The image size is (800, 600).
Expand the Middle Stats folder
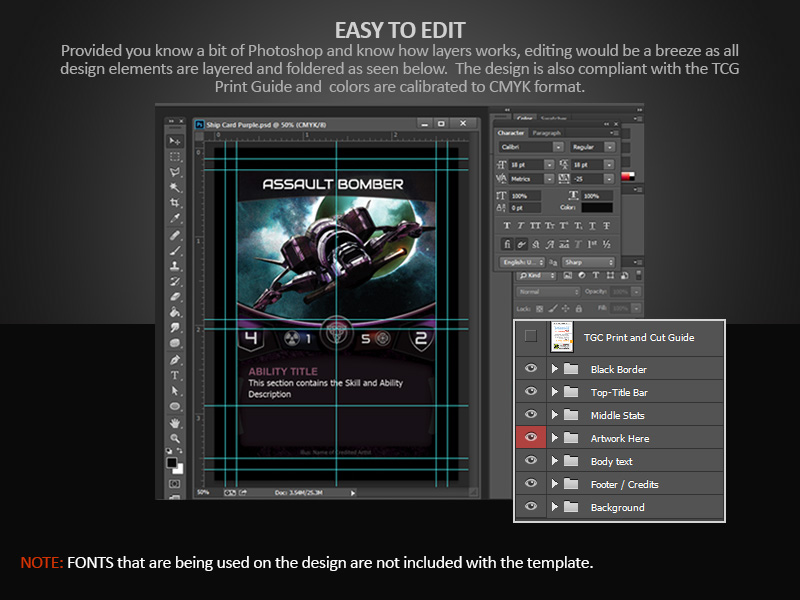click(x=555, y=415)
